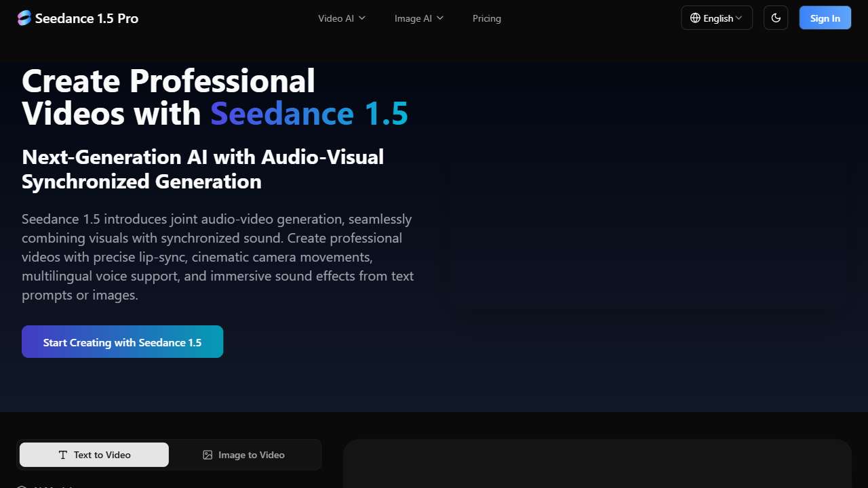Click the arrow next to English
This screenshot has width=868, height=488.
[739, 18]
